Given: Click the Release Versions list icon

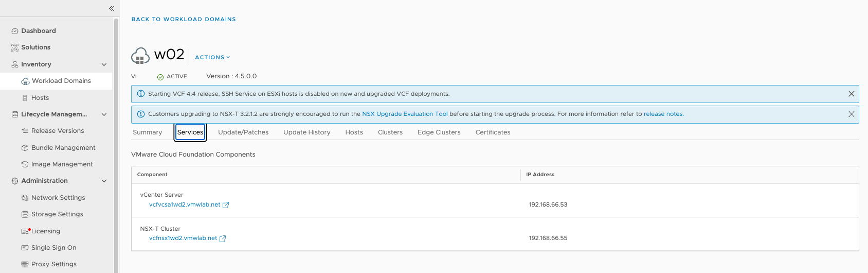Looking at the screenshot, I should coord(25,131).
